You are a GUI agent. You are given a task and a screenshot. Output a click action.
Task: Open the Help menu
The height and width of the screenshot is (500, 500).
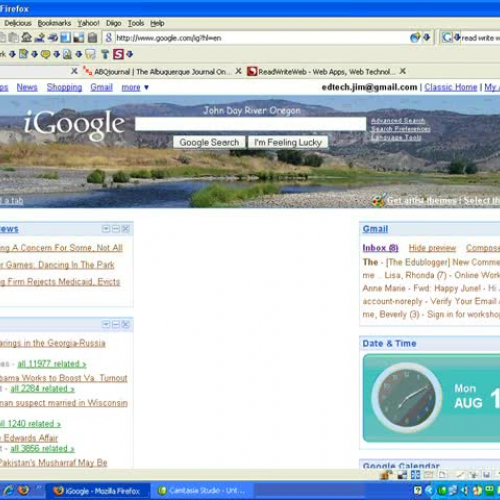coord(157,23)
